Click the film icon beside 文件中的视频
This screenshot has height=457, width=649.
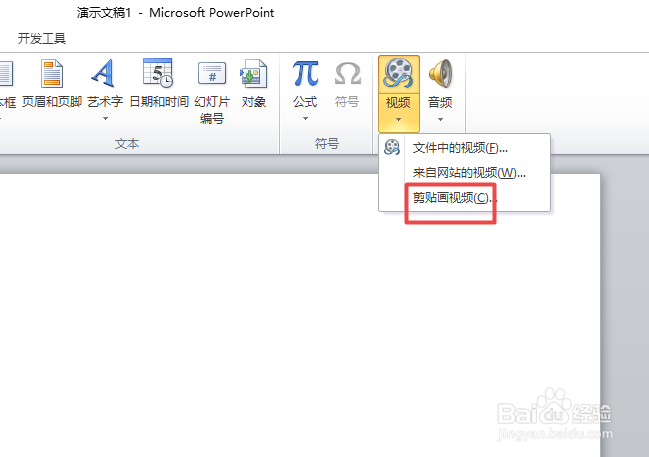392,147
